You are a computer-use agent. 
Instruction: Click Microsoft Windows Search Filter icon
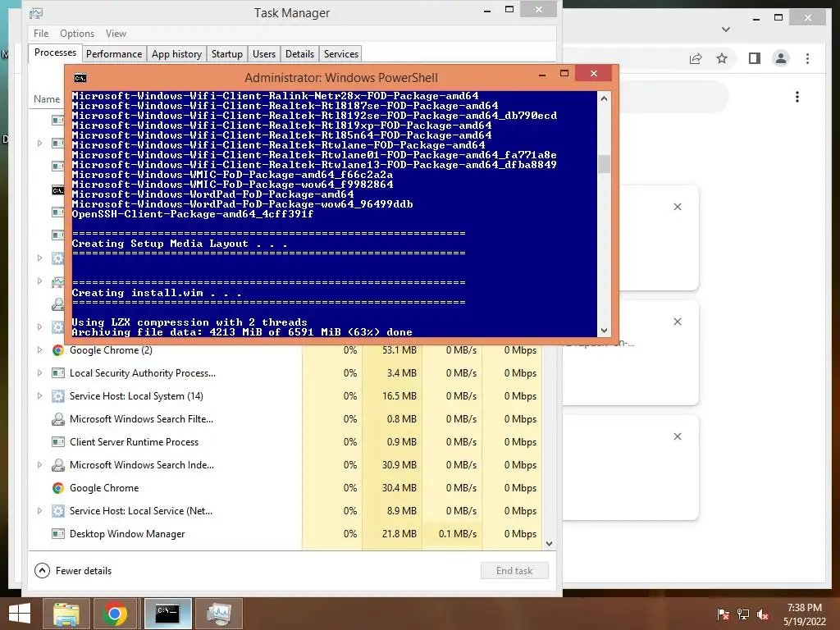pyautogui.click(x=58, y=419)
